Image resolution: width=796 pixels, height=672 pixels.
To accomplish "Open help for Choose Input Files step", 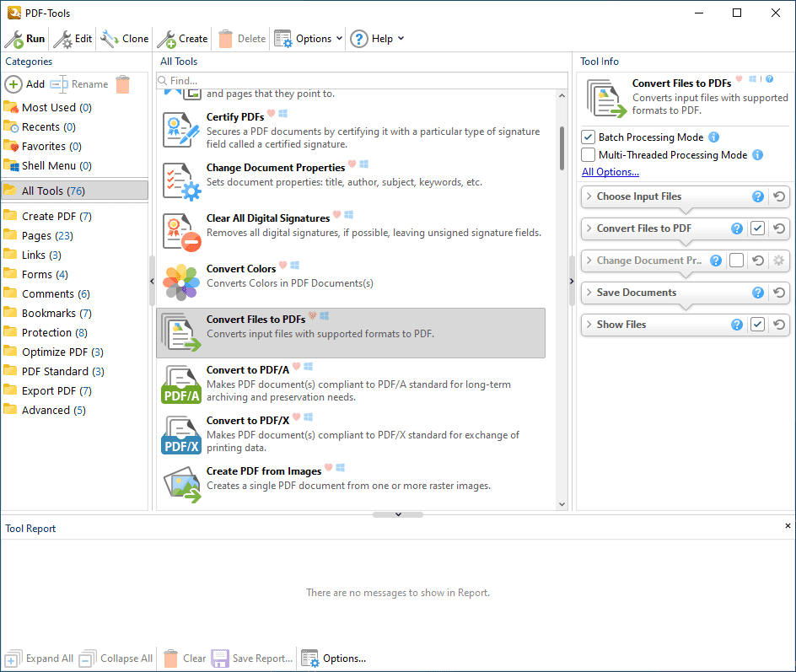I will (758, 196).
